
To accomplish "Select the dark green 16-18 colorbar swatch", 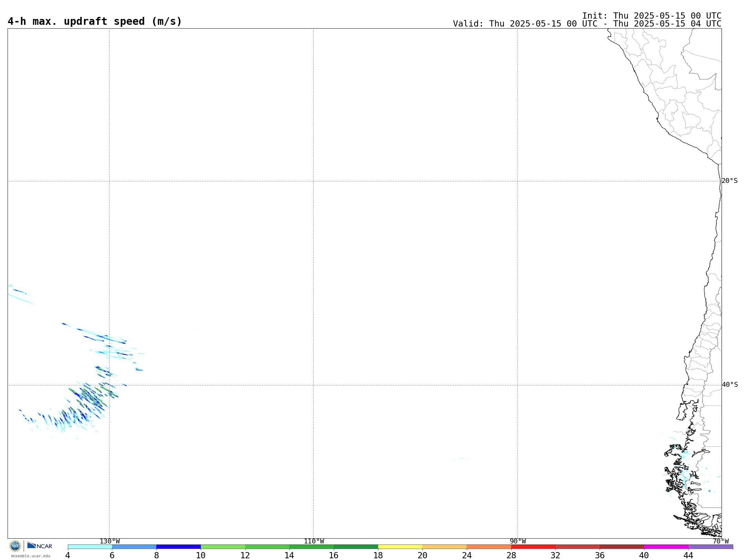I will point(356,547).
